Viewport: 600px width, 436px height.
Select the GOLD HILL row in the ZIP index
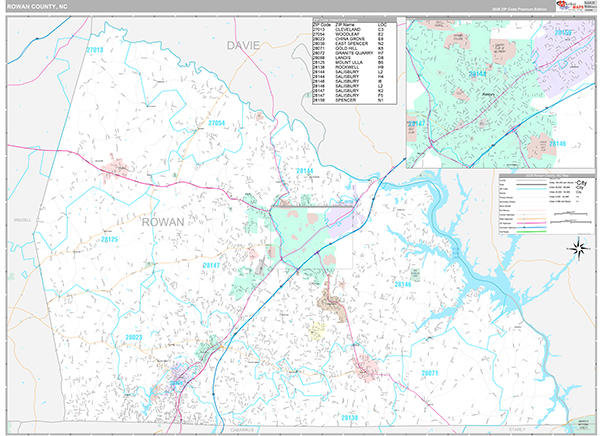coord(354,49)
